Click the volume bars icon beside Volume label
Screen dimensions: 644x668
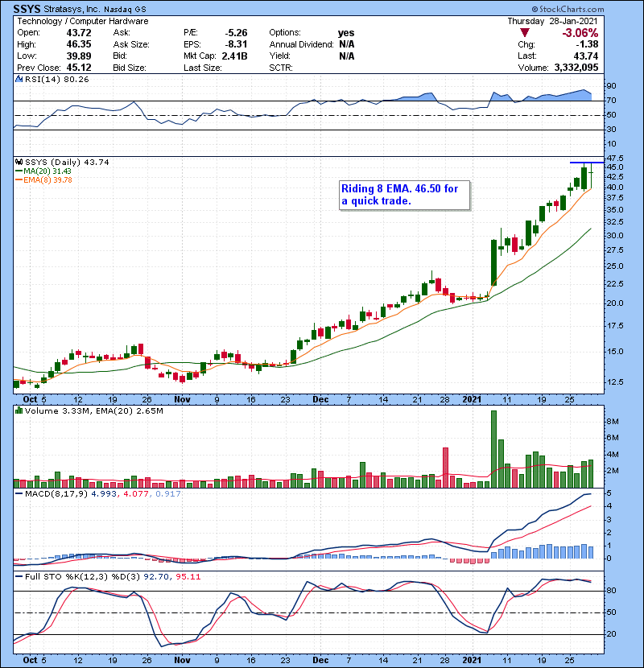[19, 410]
